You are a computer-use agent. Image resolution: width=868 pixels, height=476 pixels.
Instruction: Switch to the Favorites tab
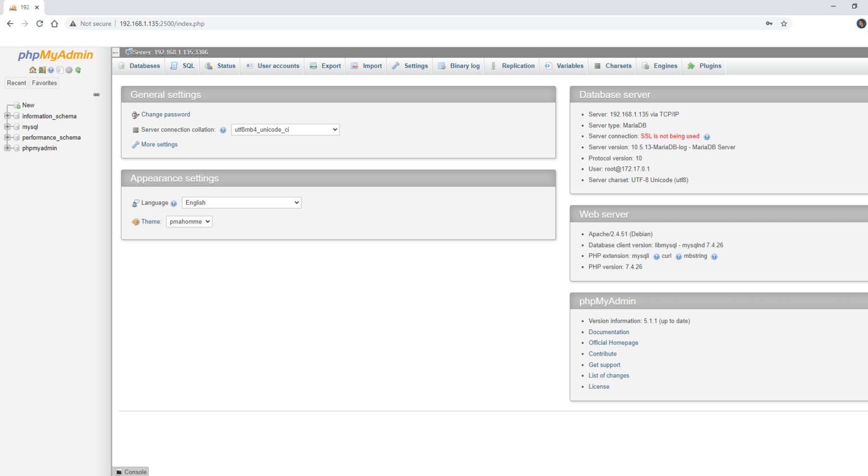point(44,83)
